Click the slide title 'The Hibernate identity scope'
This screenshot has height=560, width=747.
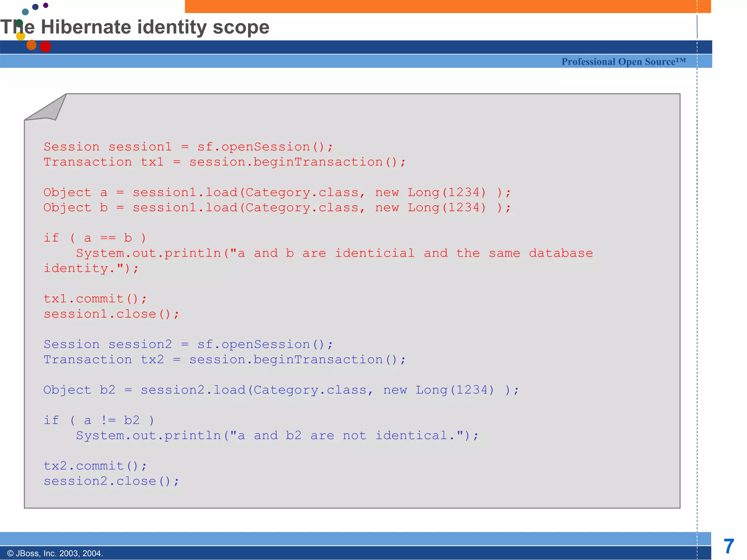click(135, 27)
